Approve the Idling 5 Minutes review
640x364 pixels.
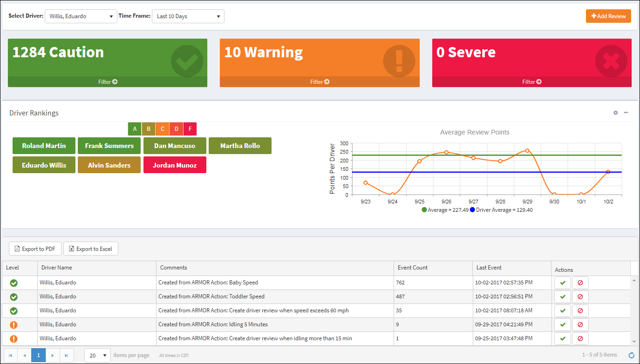point(563,324)
